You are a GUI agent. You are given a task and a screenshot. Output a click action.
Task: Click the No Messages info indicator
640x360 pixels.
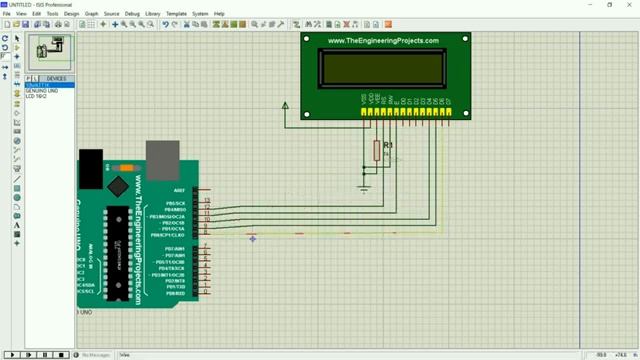coord(92,355)
